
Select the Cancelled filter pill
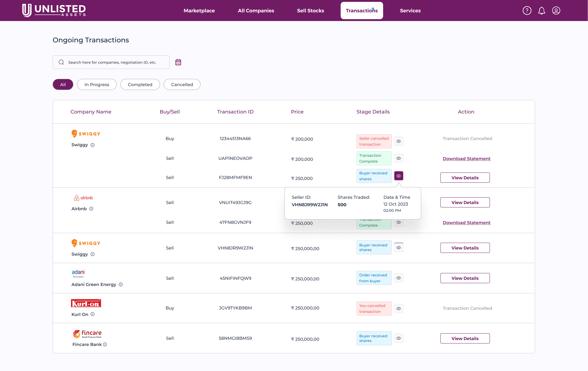click(x=182, y=84)
